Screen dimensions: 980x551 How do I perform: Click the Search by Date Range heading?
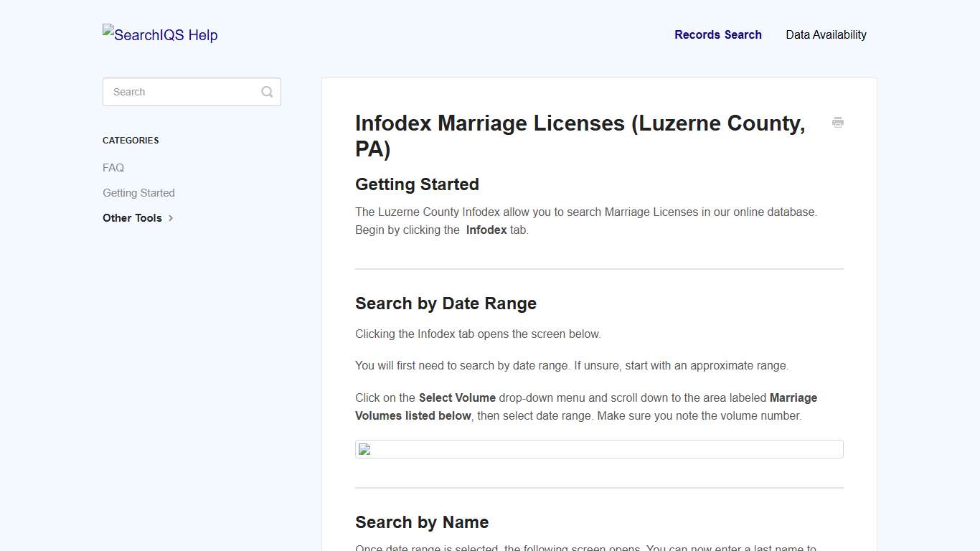point(446,303)
